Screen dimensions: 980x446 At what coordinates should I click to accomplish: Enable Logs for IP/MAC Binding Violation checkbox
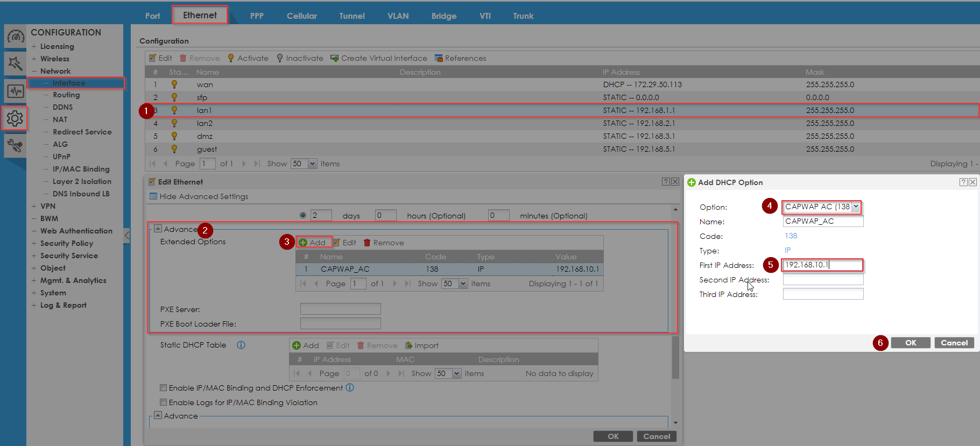[163, 402]
